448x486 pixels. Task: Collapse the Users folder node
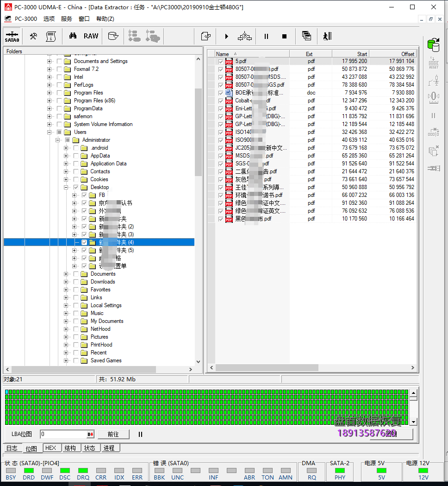(49, 132)
